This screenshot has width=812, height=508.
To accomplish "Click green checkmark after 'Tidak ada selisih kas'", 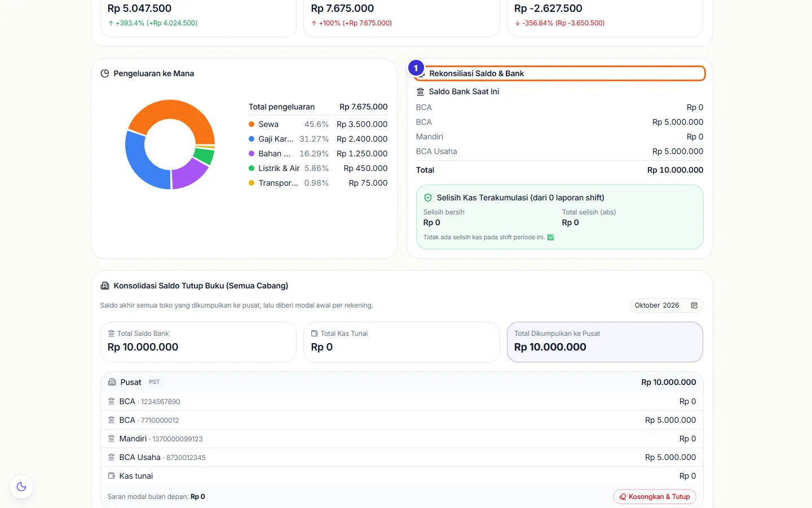I will pyautogui.click(x=551, y=237).
